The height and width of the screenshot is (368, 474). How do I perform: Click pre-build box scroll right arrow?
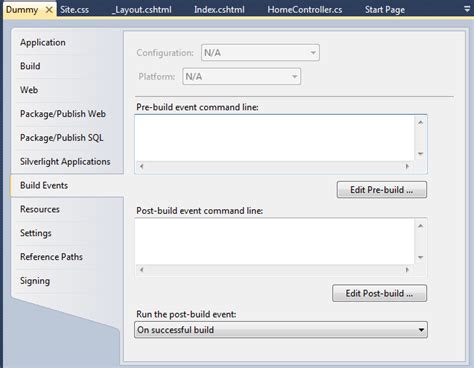point(407,166)
